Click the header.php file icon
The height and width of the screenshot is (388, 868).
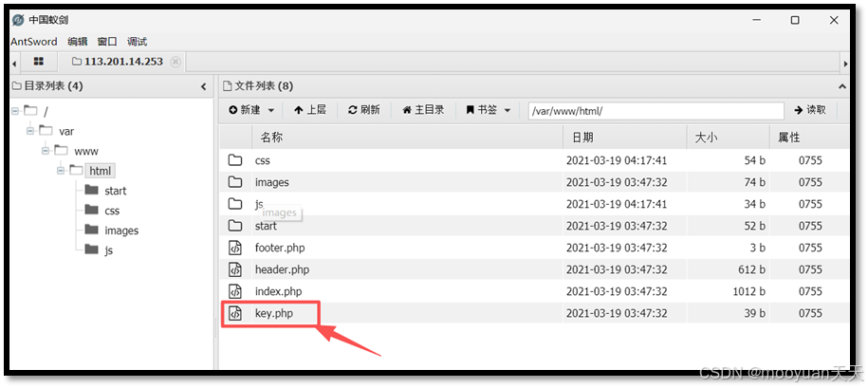click(x=235, y=269)
